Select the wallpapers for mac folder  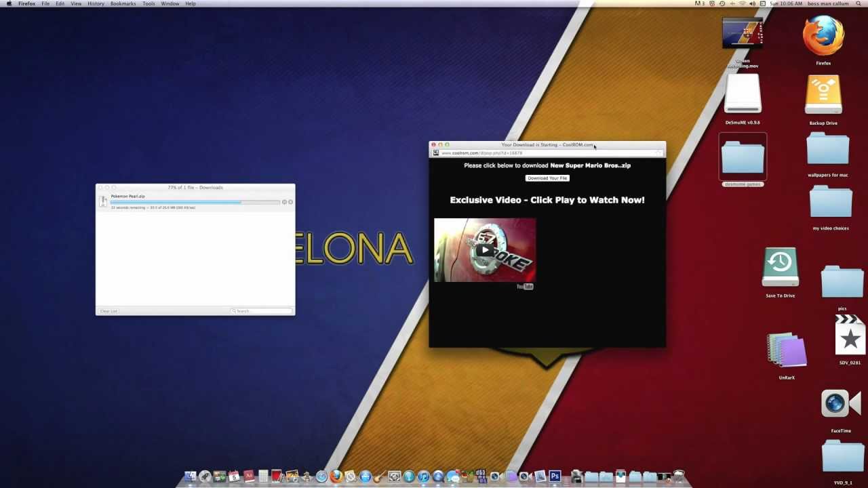[x=828, y=149]
